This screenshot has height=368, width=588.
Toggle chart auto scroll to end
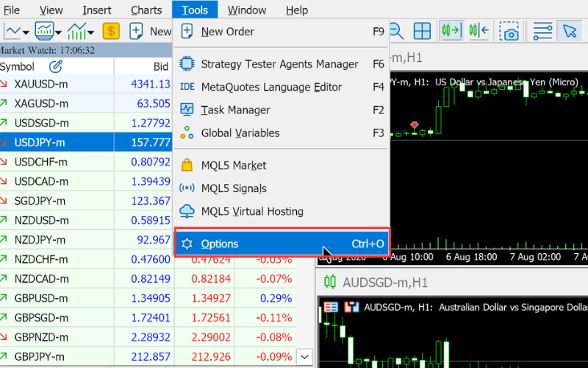click(x=451, y=31)
